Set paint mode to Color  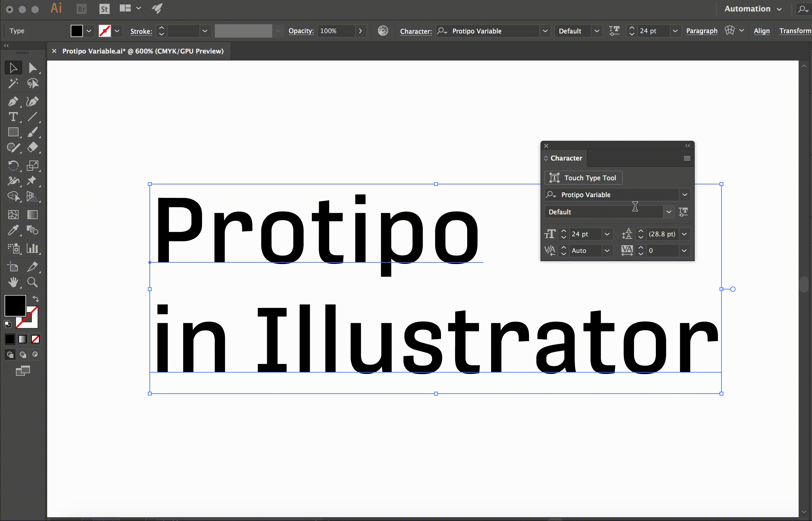point(10,339)
